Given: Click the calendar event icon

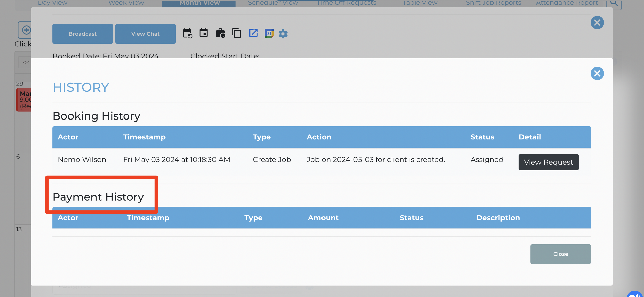Looking at the screenshot, I should coord(204,33).
